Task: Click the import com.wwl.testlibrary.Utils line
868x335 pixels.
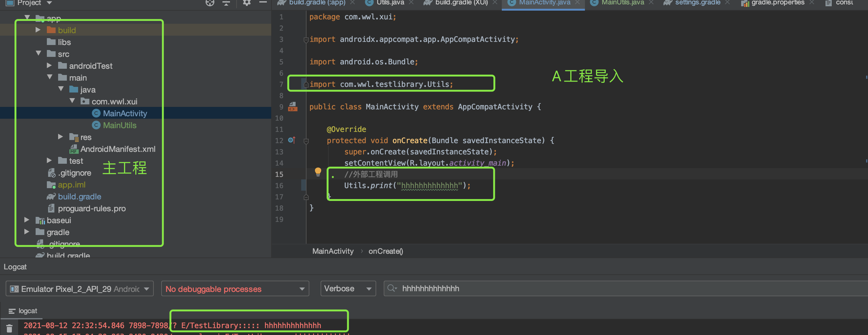Action: click(381, 84)
